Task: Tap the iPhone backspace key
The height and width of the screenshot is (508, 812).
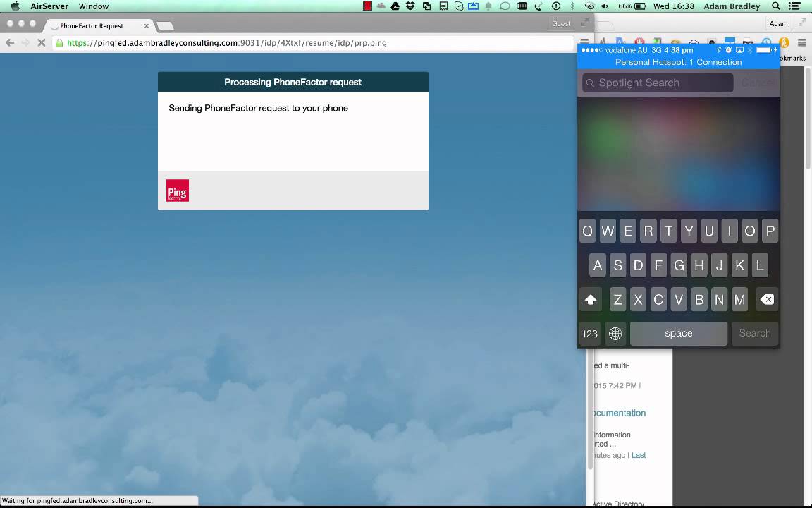Action: pos(767,299)
